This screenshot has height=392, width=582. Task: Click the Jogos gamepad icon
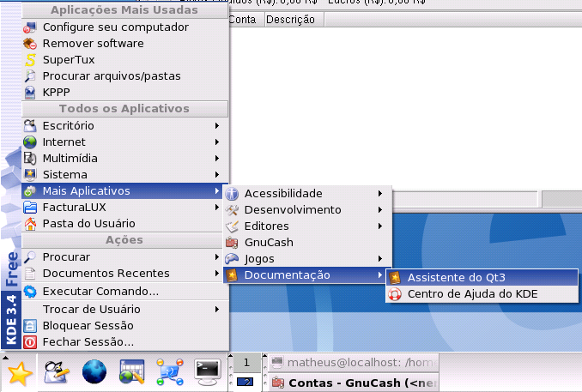[x=232, y=259]
